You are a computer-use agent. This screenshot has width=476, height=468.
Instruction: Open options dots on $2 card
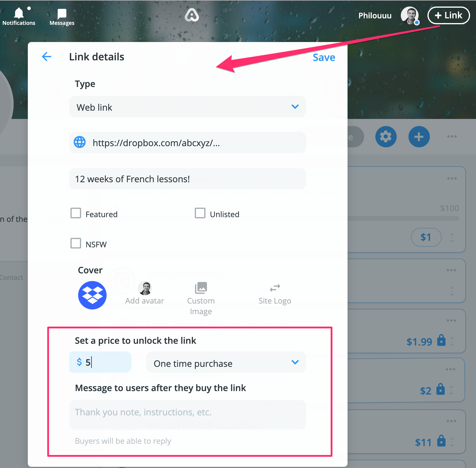click(450, 369)
